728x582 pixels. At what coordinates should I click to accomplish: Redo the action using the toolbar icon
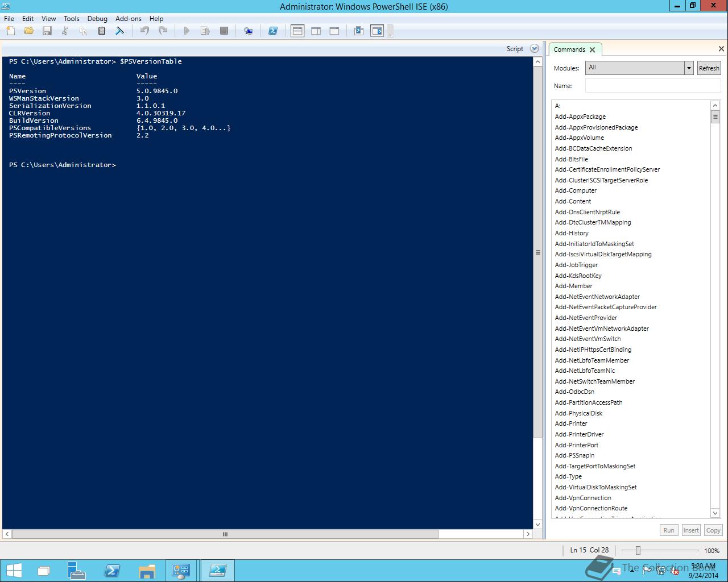tap(163, 31)
